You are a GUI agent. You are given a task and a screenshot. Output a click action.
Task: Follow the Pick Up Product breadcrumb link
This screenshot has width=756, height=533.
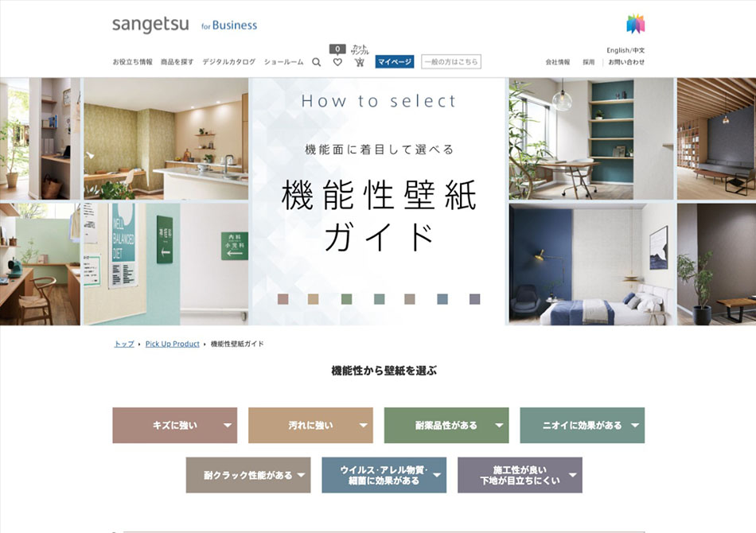[x=172, y=344]
